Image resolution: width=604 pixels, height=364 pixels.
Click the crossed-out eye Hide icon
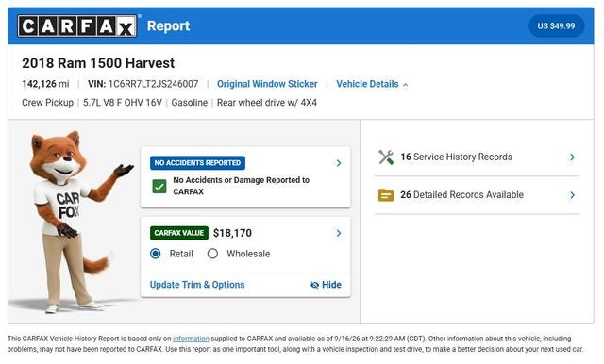314,285
